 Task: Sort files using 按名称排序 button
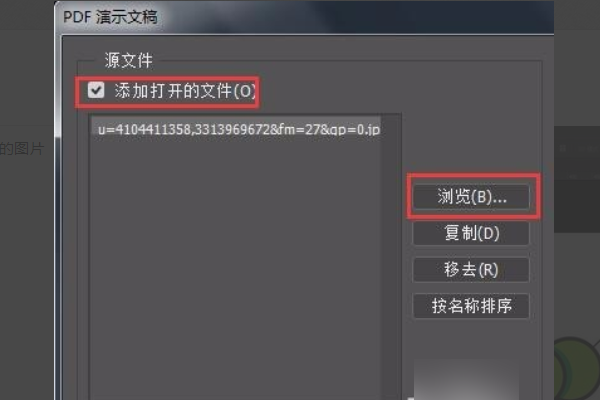[471, 306]
